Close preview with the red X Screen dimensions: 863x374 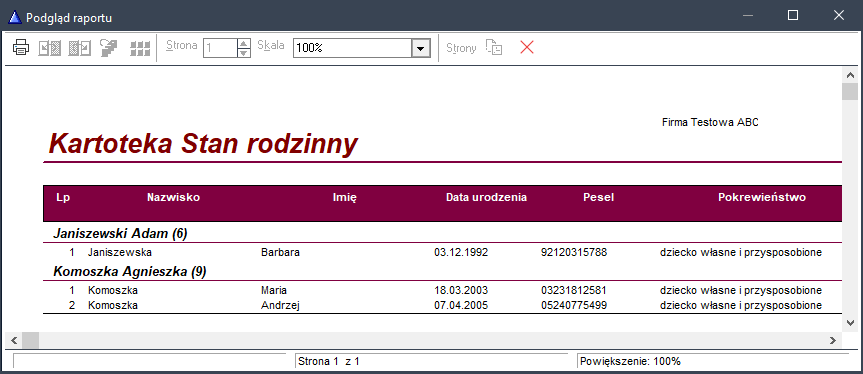527,47
